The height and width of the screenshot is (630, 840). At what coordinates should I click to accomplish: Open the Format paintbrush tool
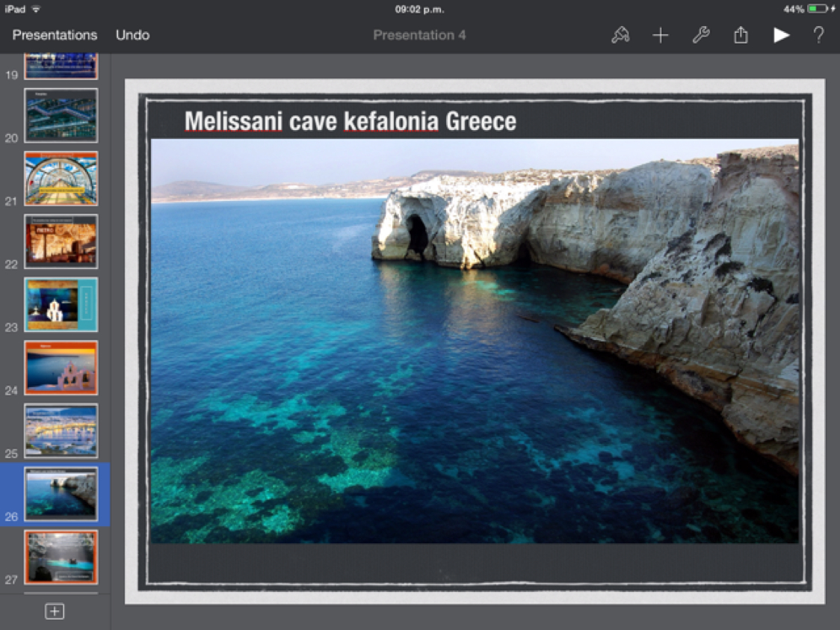click(x=620, y=35)
